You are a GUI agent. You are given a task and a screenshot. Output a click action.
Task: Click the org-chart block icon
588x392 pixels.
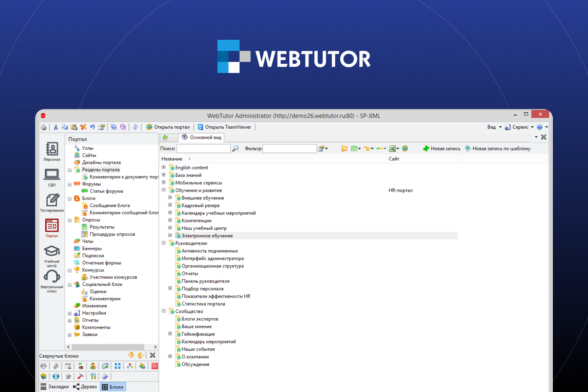[130, 366]
